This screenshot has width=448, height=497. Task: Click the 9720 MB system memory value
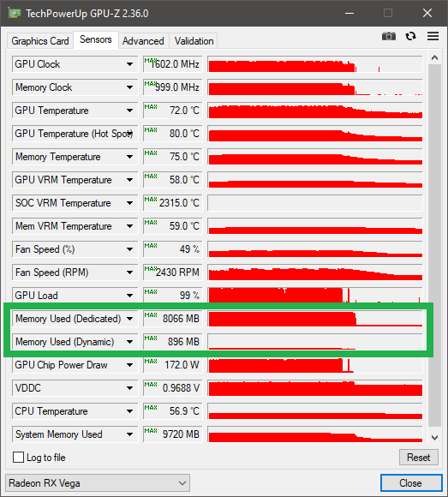click(x=173, y=434)
